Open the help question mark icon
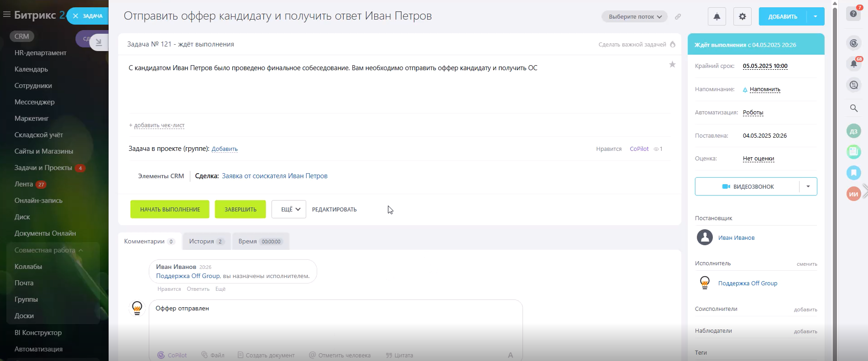 853,14
